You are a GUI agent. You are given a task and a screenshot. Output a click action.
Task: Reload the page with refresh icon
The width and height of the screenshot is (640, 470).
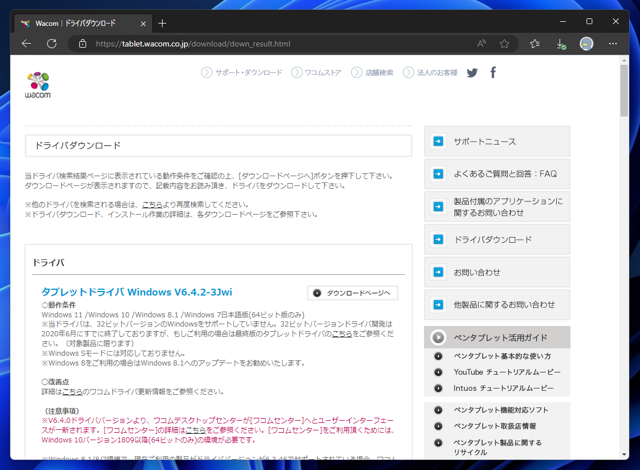pos(51,44)
